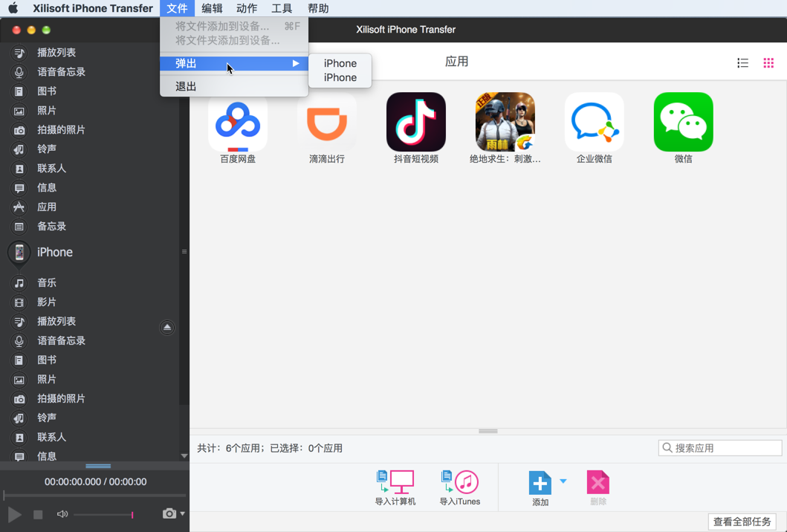
Task: Click the stop button in player
Action: pos(38,514)
